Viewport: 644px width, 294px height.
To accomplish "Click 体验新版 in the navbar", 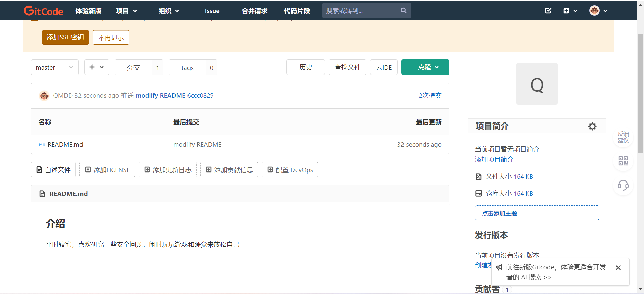I will [x=89, y=11].
